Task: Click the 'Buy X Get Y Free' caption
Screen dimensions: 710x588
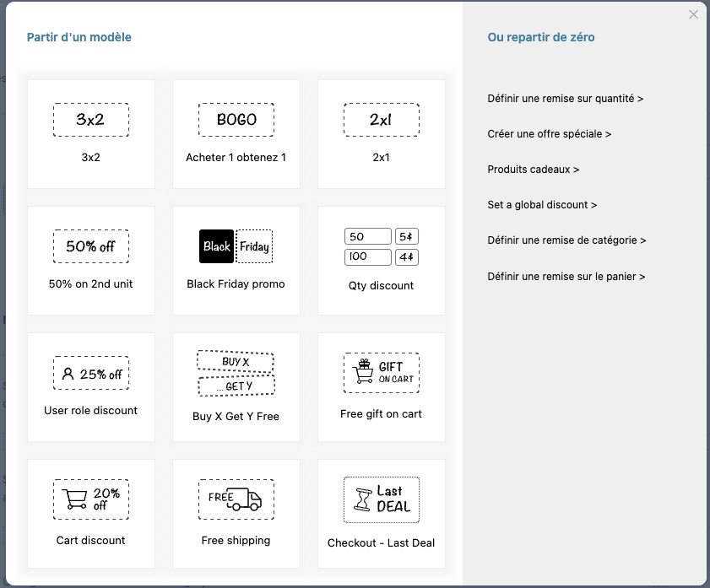Action: 236,416
